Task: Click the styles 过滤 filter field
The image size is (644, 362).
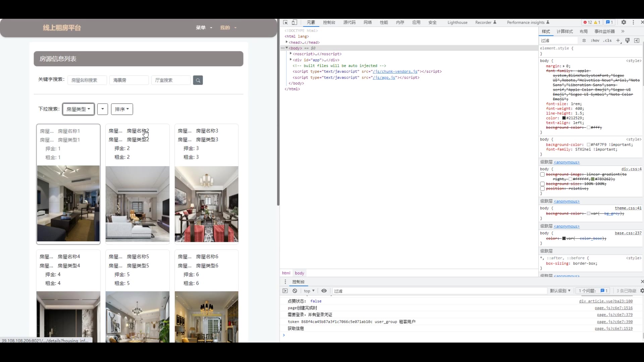Action: [x=559, y=41]
